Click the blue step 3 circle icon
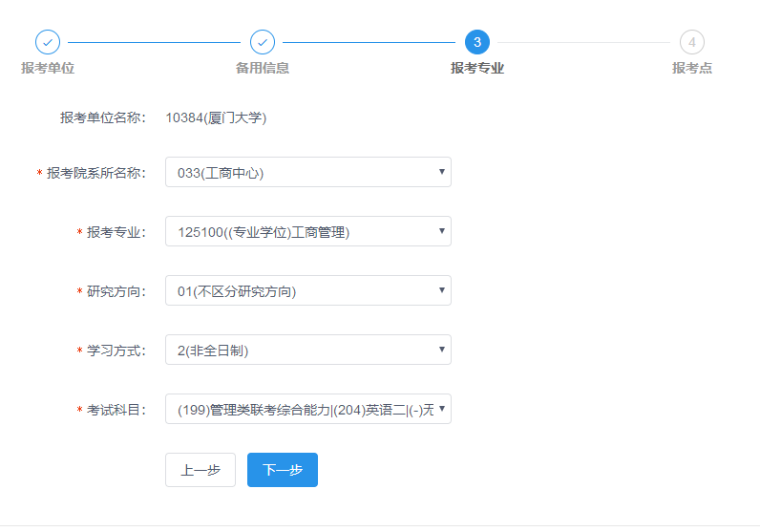The width and height of the screenshot is (760, 532). tap(477, 42)
